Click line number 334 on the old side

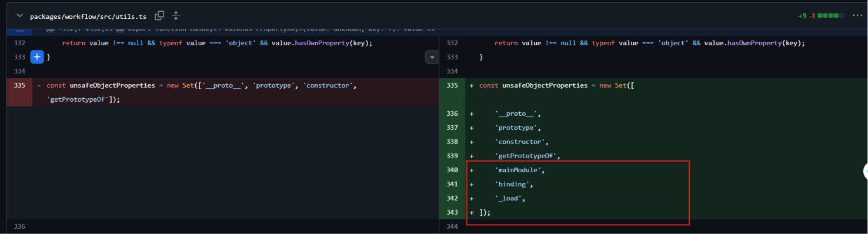20,71
